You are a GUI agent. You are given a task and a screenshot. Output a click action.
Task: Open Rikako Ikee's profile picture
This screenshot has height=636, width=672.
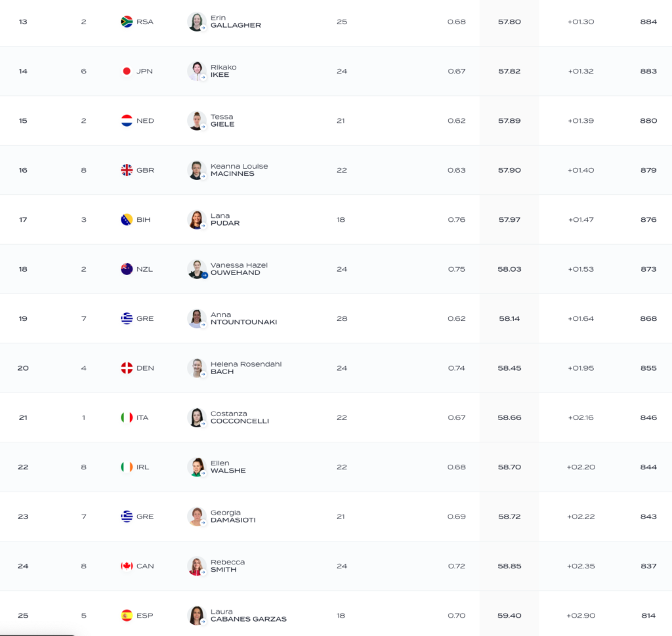[197, 71]
